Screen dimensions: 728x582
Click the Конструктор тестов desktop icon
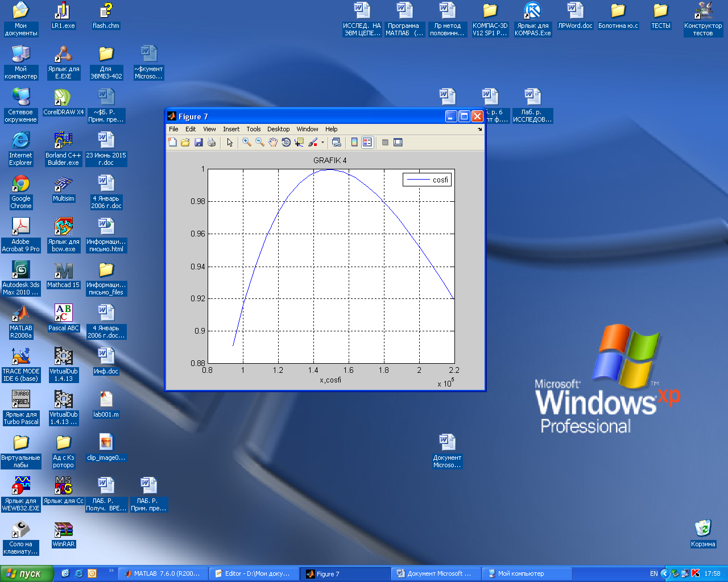point(703,19)
